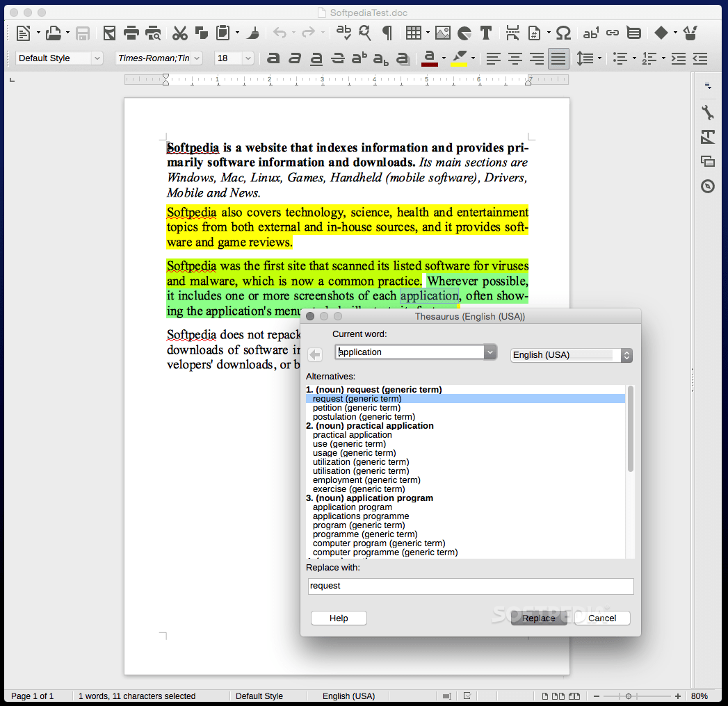
Task: Insert an image using the Image icon
Action: click(442, 33)
